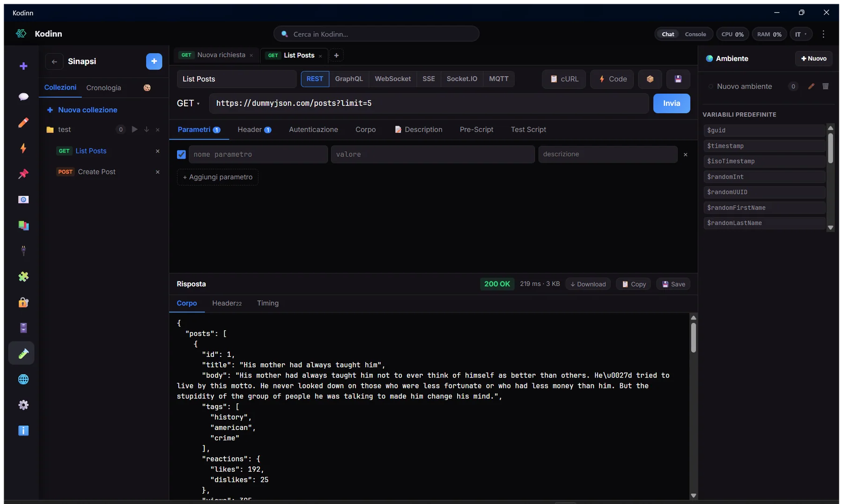Click the cookie icon next to Cronologia
The height and width of the screenshot is (504, 843).
coord(147,88)
